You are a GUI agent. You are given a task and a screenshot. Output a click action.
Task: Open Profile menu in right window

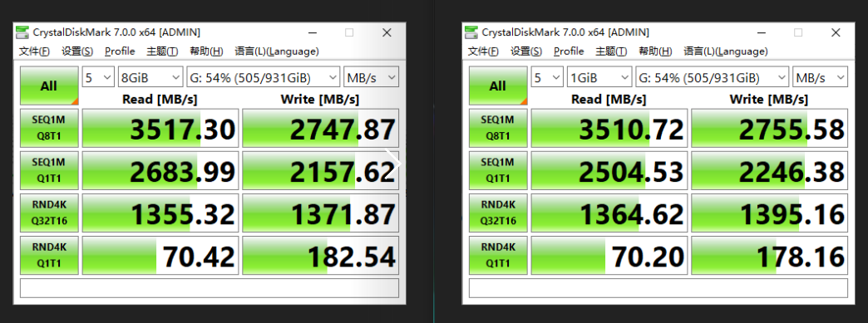click(569, 51)
